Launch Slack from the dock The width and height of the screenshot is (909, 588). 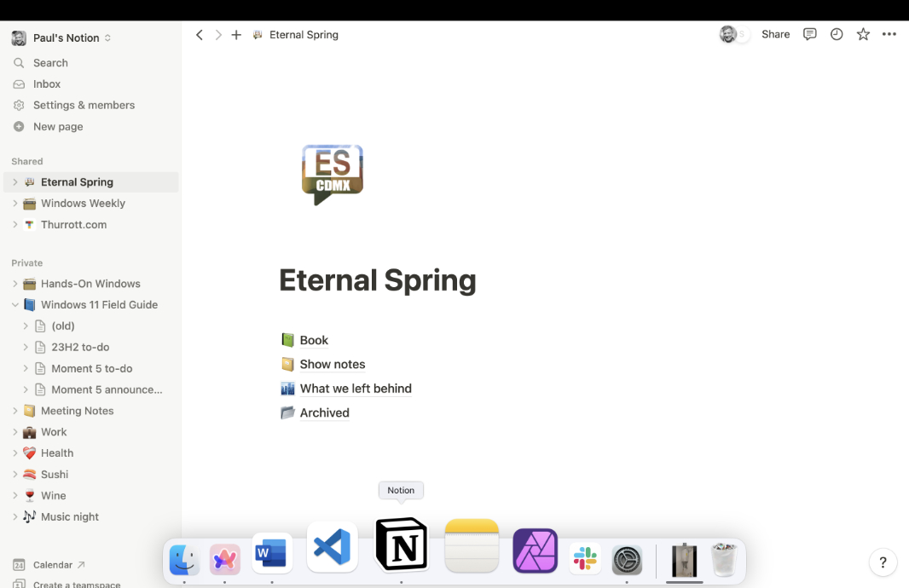click(585, 559)
